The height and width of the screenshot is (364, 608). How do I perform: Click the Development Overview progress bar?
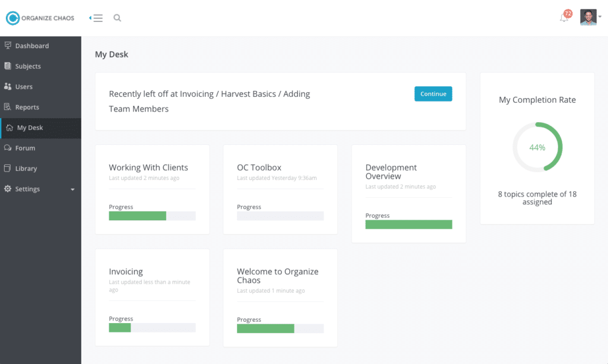click(x=408, y=224)
